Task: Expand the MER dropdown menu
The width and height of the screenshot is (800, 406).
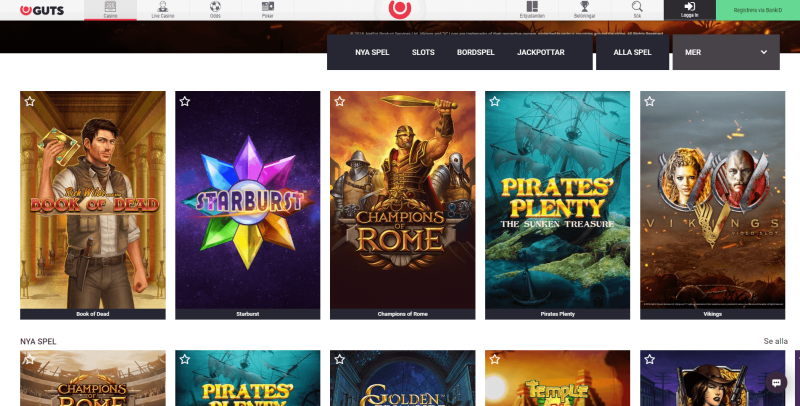Action: coord(726,52)
